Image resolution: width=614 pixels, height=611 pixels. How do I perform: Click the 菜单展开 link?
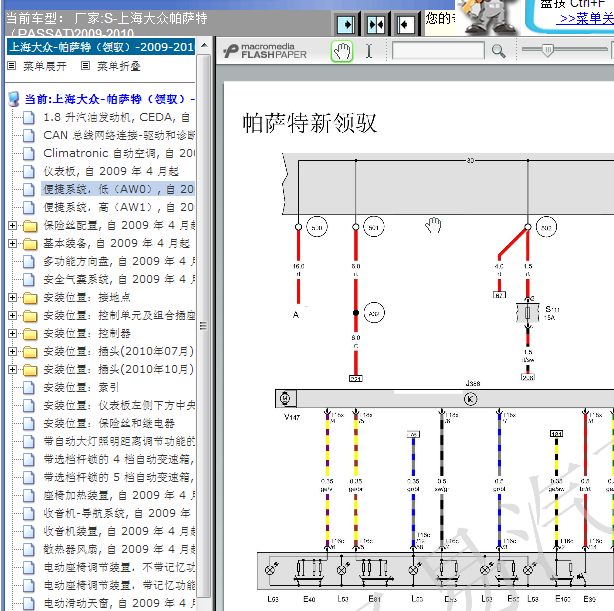[x=45, y=66]
